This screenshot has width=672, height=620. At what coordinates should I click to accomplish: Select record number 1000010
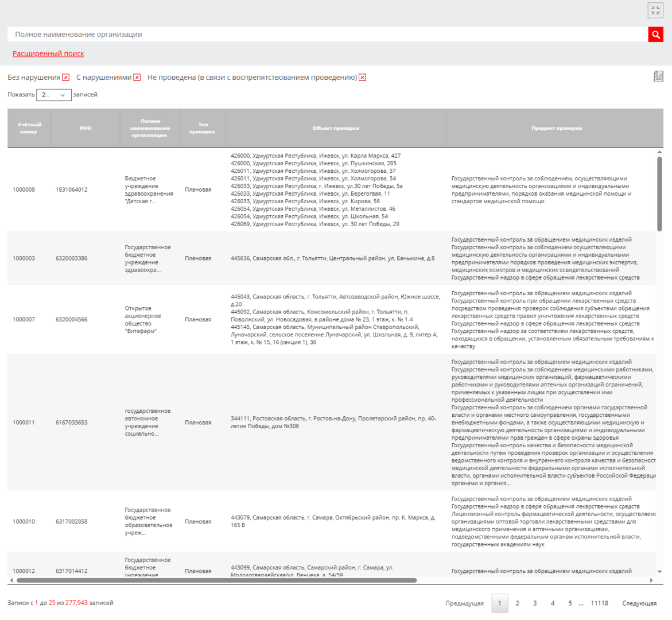tap(24, 521)
